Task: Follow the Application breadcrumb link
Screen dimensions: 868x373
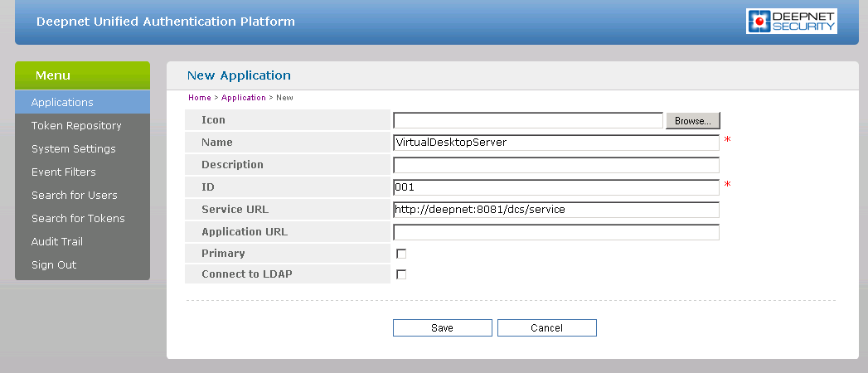Action: coord(243,98)
